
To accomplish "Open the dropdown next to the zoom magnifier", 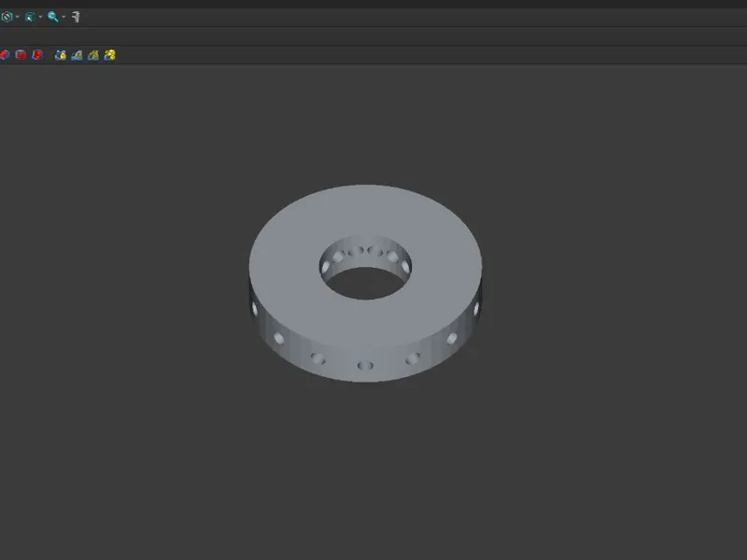I will [63, 17].
